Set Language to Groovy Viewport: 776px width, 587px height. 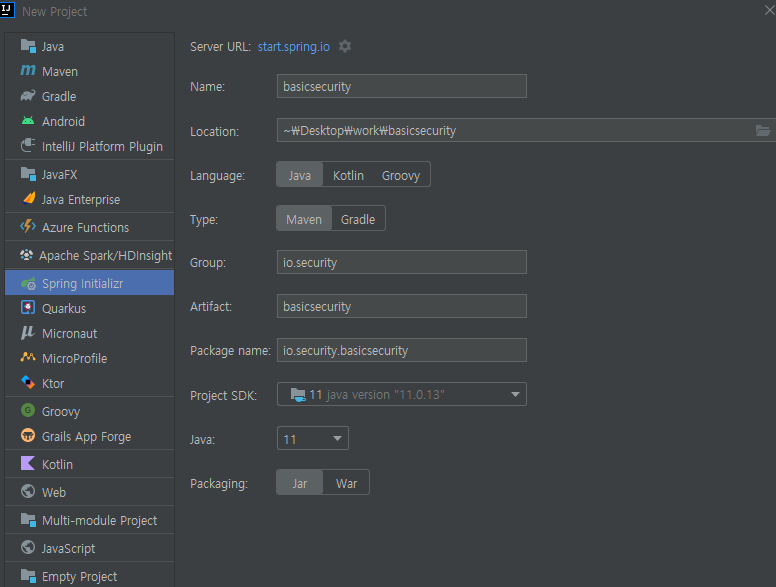pos(401,175)
